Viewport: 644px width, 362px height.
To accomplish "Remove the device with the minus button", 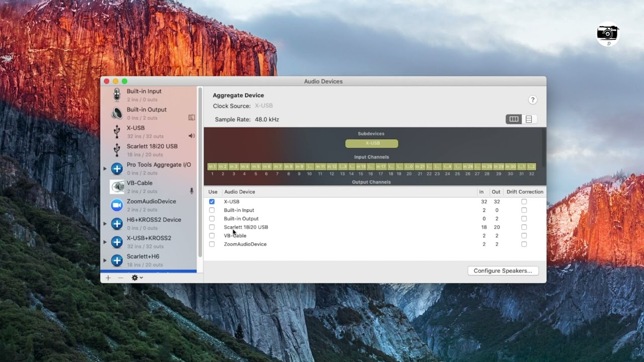I will (120, 278).
